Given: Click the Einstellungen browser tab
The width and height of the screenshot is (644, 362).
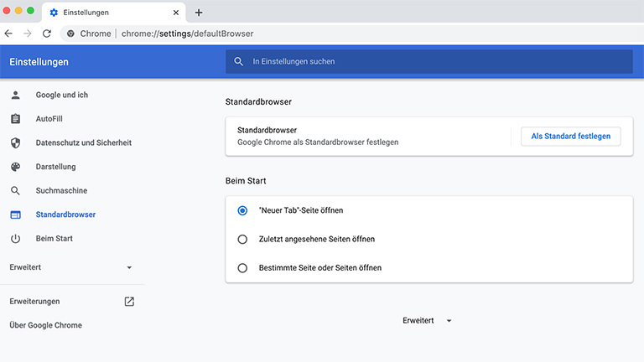Looking at the screenshot, I should pos(114,13).
